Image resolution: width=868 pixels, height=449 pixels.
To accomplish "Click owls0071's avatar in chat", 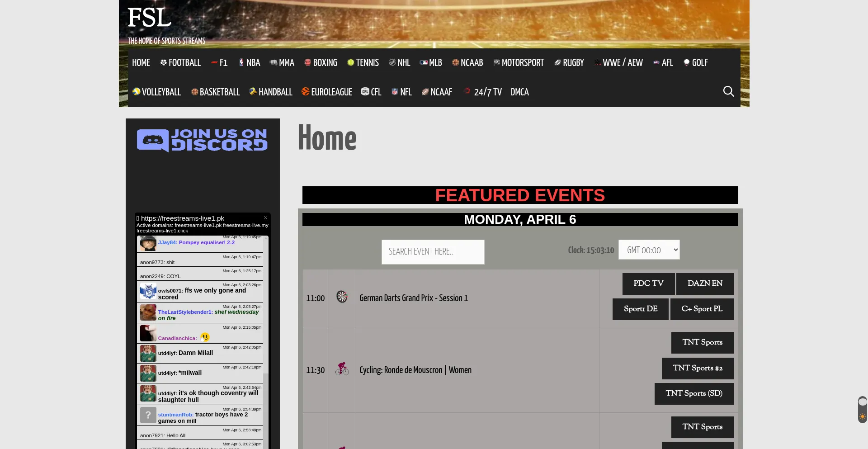I will [148, 291].
